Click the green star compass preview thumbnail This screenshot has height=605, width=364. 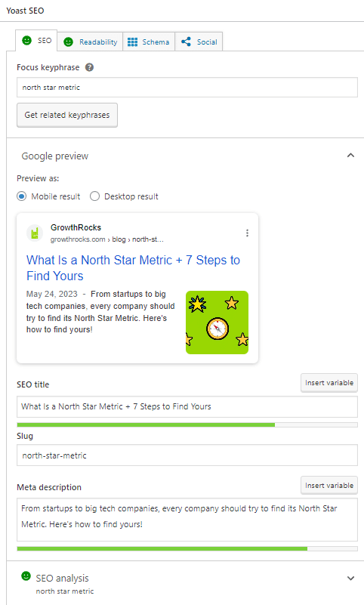(x=217, y=323)
